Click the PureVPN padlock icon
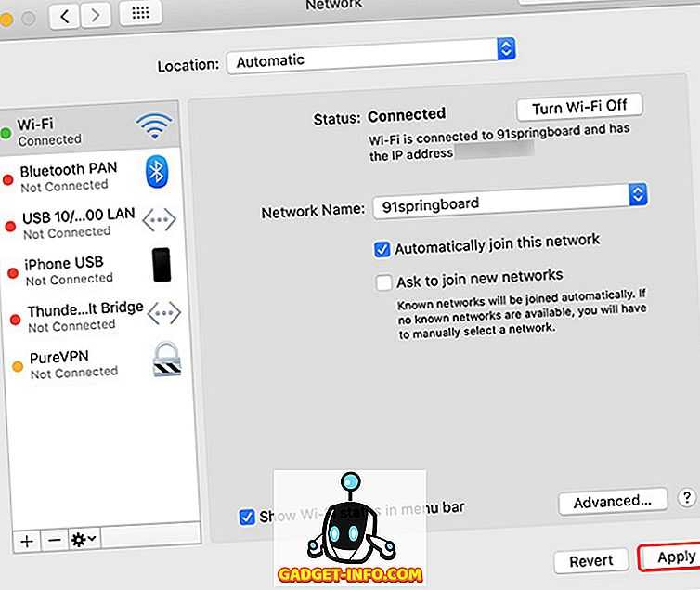700x590 pixels. [x=167, y=360]
